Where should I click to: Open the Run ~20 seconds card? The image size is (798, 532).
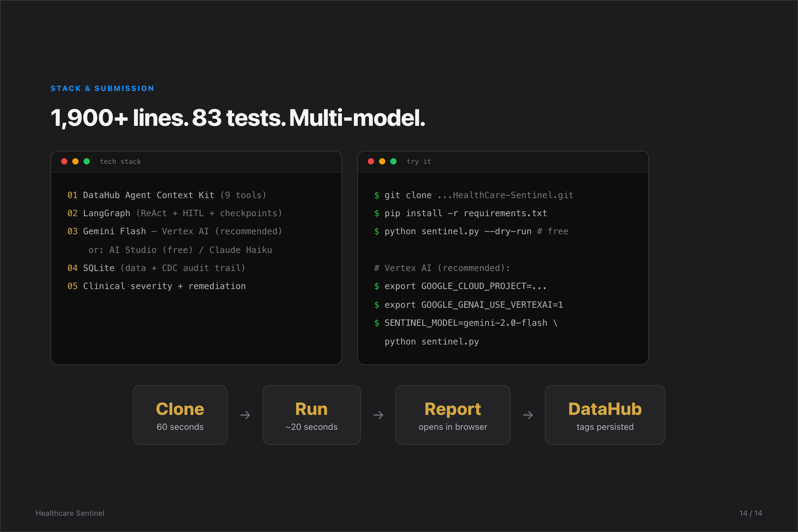(x=311, y=415)
